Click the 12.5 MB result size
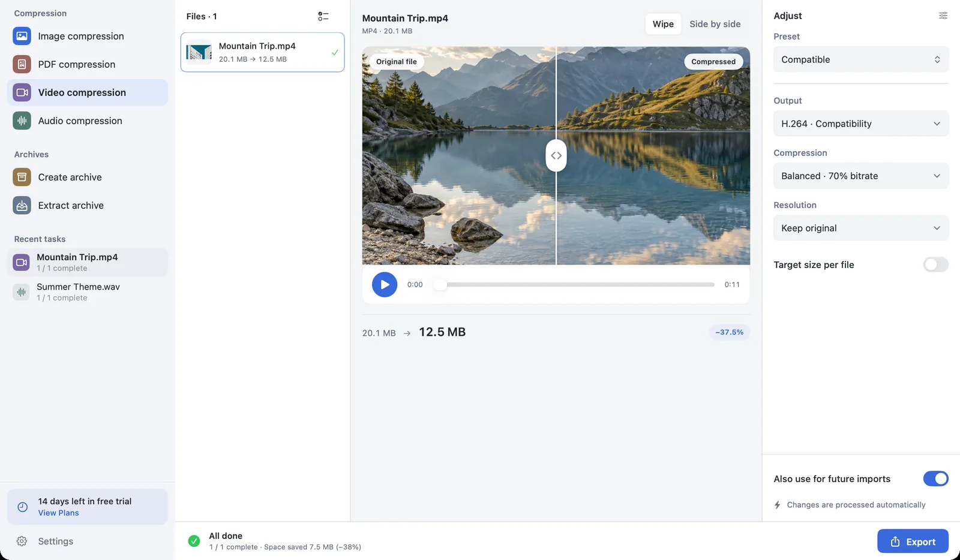The height and width of the screenshot is (560, 960). point(442,332)
